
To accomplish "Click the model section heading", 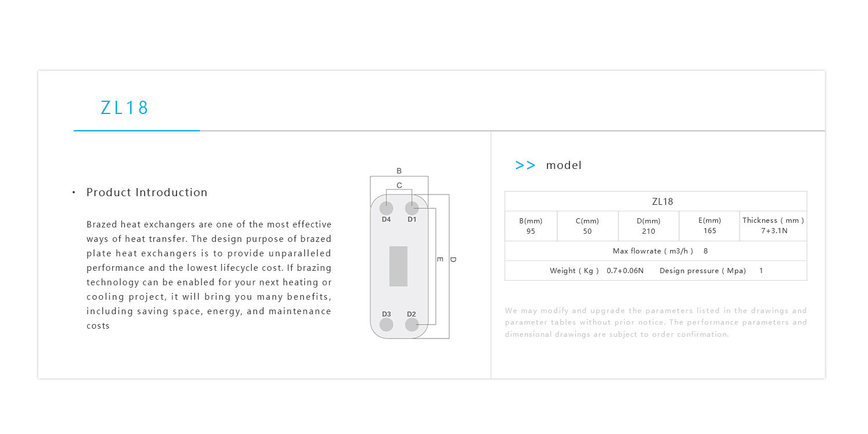I will [564, 165].
